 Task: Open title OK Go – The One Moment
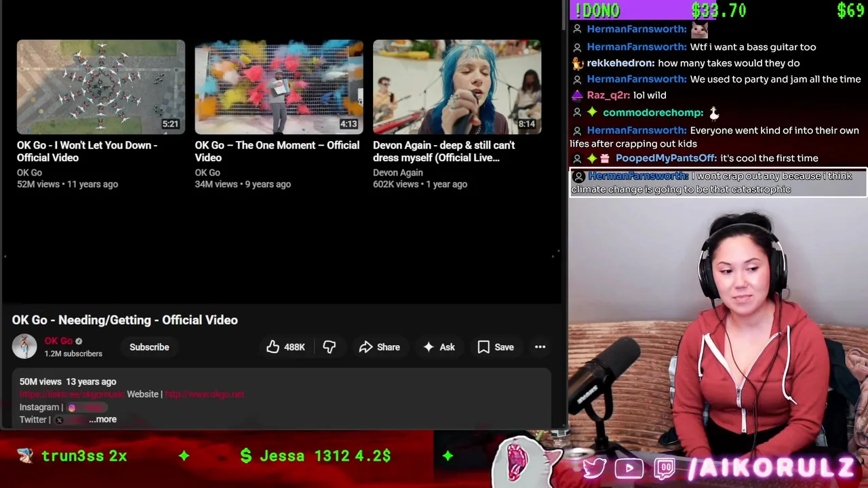tap(277, 151)
